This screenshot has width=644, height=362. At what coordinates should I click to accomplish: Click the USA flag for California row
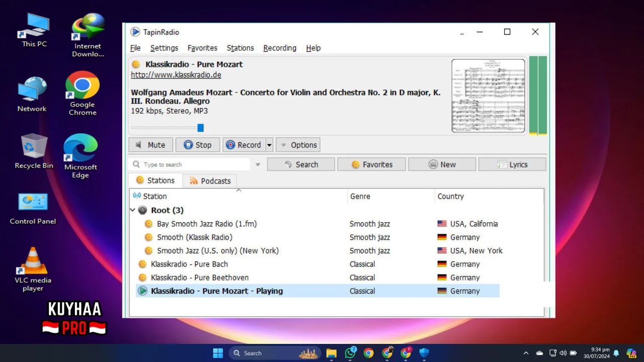tap(442, 224)
